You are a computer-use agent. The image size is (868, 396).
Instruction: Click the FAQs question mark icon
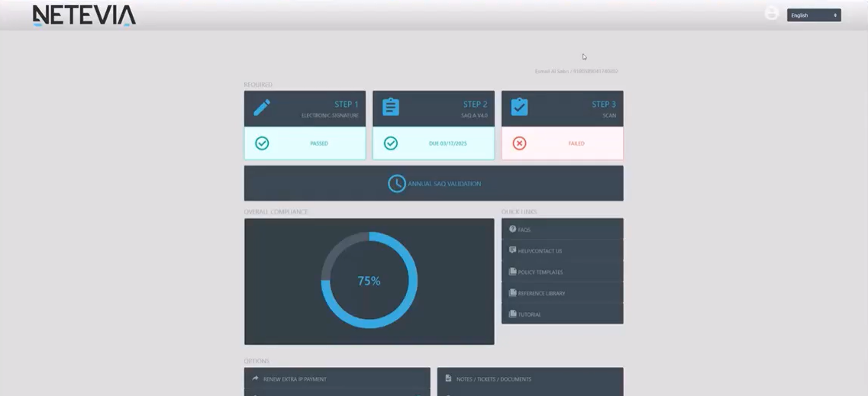coord(512,229)
